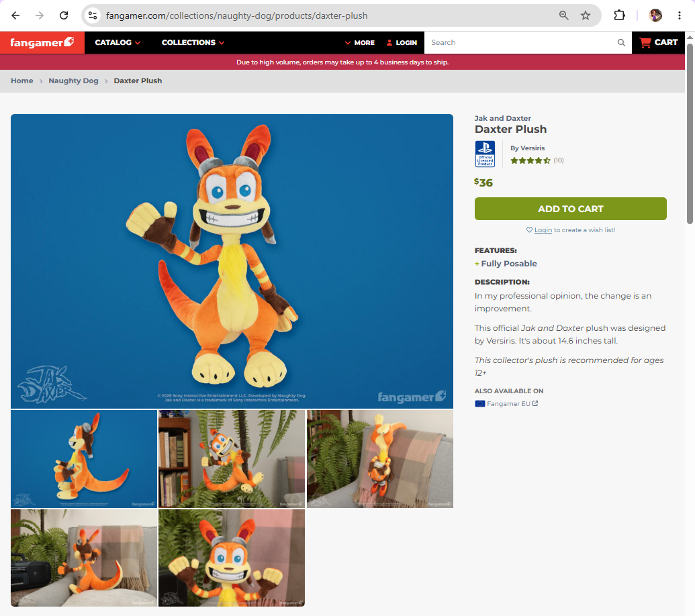This screenshot has width=695, height=616.
Task: Add Daxter Plush to cart
Action: click(x=571, y=209)
